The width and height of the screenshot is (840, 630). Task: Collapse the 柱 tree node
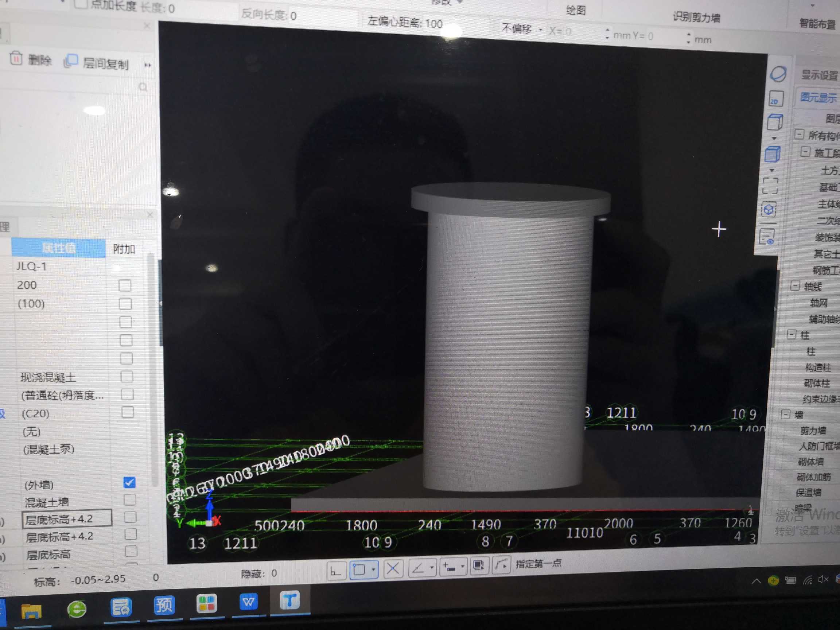tap(792, 334)
